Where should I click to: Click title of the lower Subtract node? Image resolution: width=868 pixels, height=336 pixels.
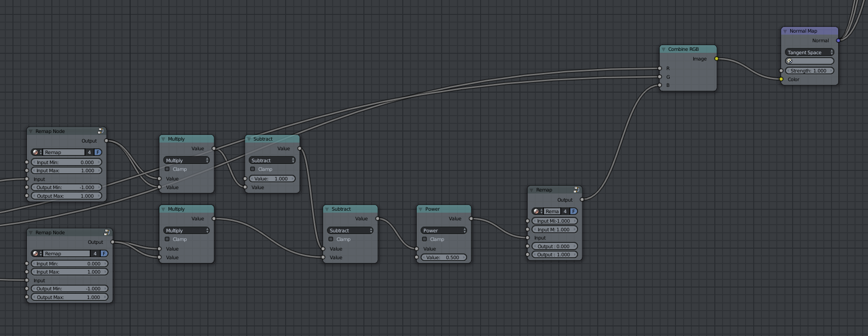click(x=341, y=209)
